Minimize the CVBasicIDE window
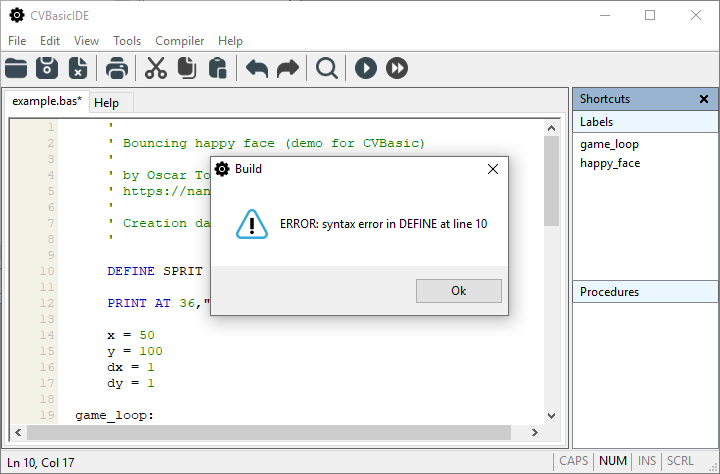 (x=605, y=15)
